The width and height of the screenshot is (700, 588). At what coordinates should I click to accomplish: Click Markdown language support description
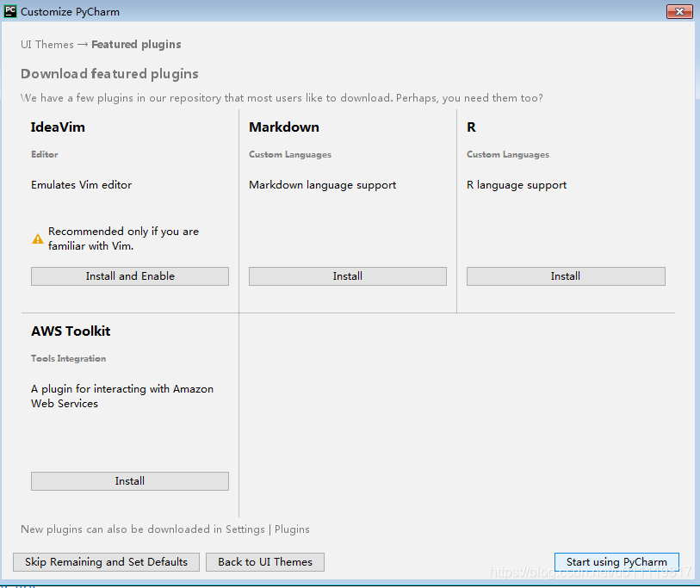pos(322,185)
